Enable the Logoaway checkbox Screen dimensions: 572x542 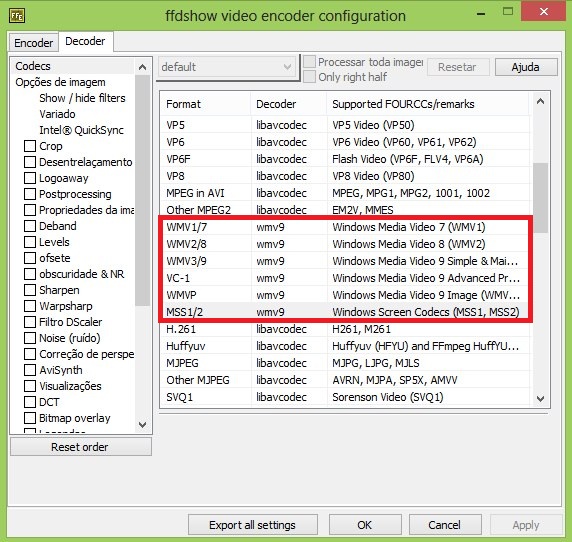(30, 178)
